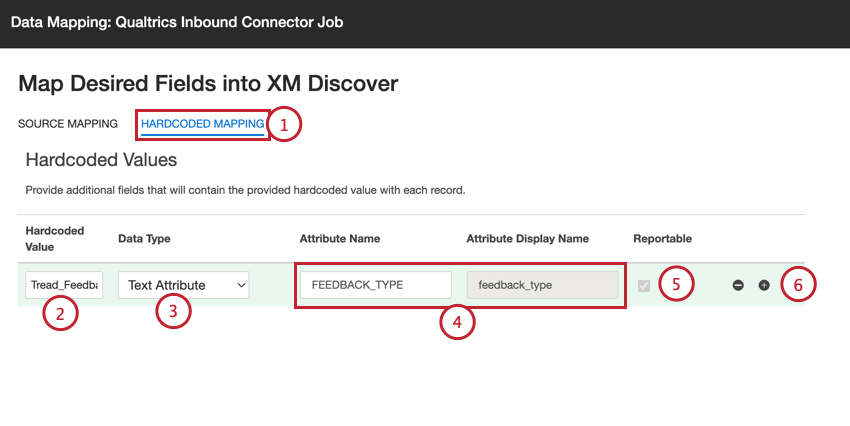Click into the Tread_Feedback hardcoded value field

[64, 285]
